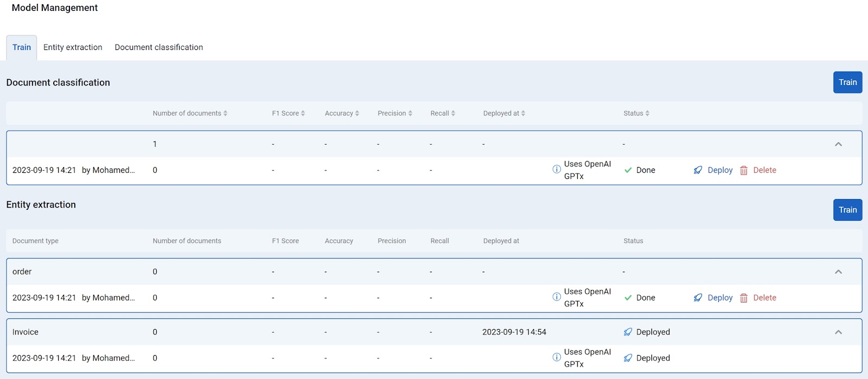Click the rocket Deploy icon in Document classification row
Image resolution: width=868 pixels, height=379 pixels.
(x=698, y=170)
